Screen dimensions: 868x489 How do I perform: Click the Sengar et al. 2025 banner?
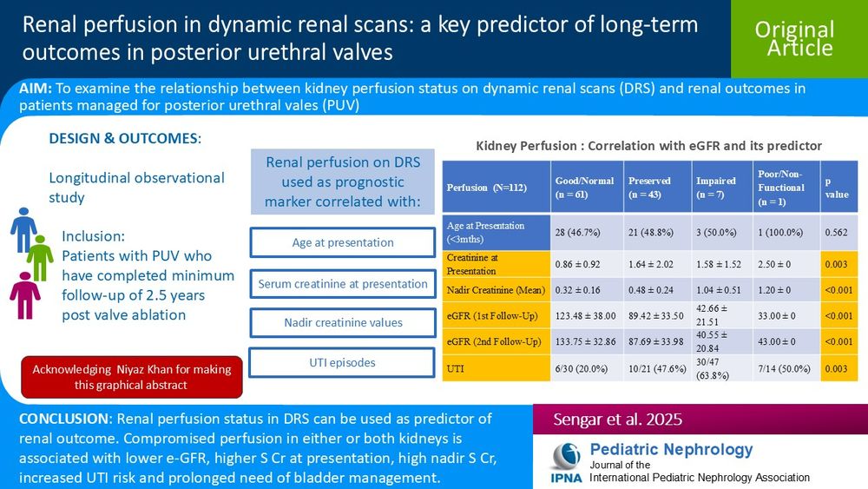(x=700, y=420)
